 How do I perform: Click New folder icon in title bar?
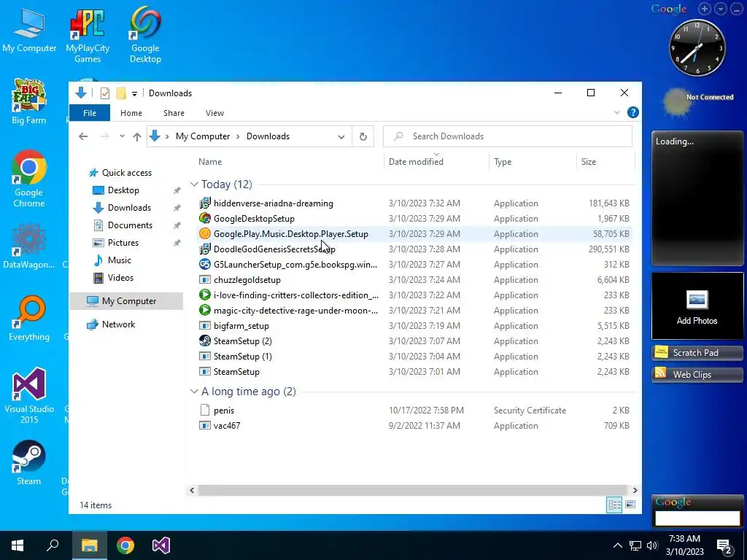click(x=121, y=93)
